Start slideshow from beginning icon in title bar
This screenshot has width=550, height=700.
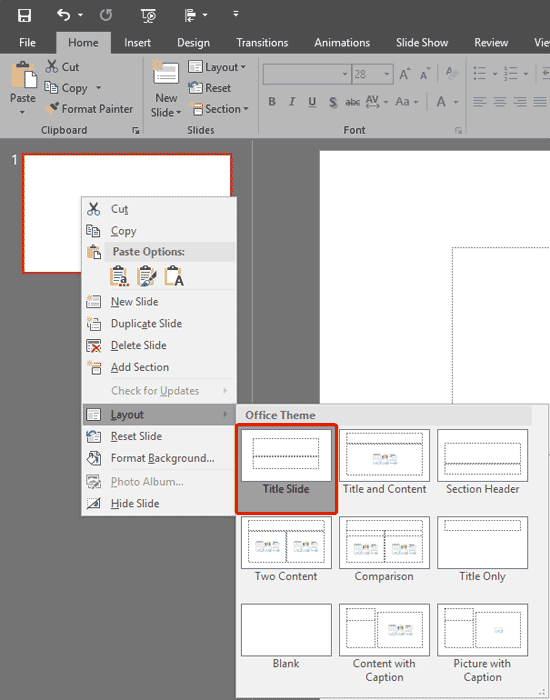coord(148,16)
